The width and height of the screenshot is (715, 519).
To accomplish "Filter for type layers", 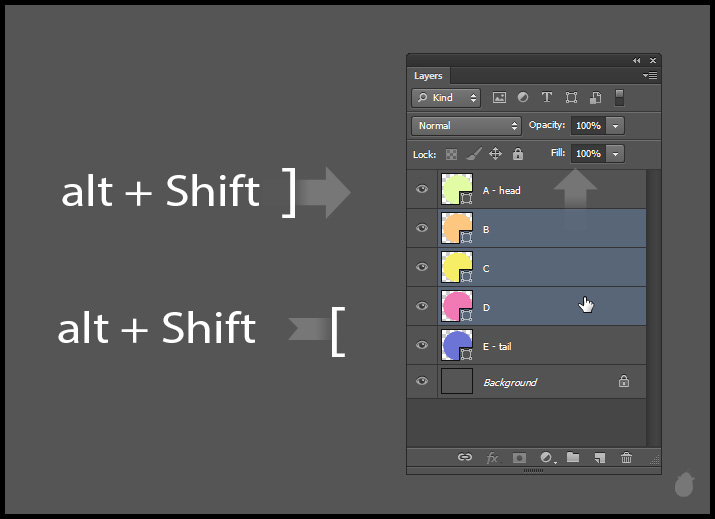I will click(x=547, y=98).
